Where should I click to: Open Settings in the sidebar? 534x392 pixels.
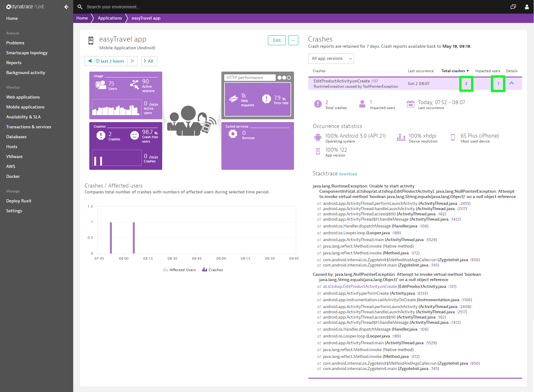click(x=14, y=211)
